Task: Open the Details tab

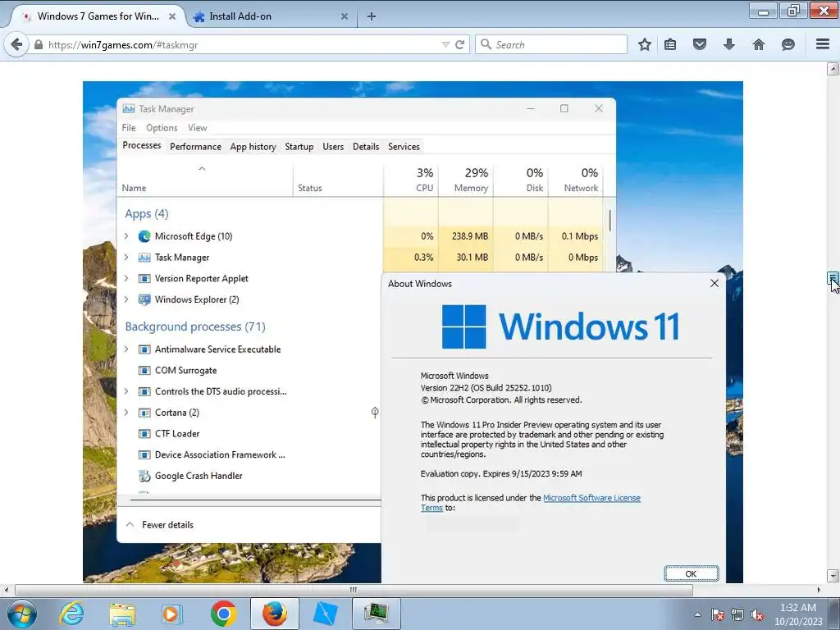Action: [x=366, y=146]
